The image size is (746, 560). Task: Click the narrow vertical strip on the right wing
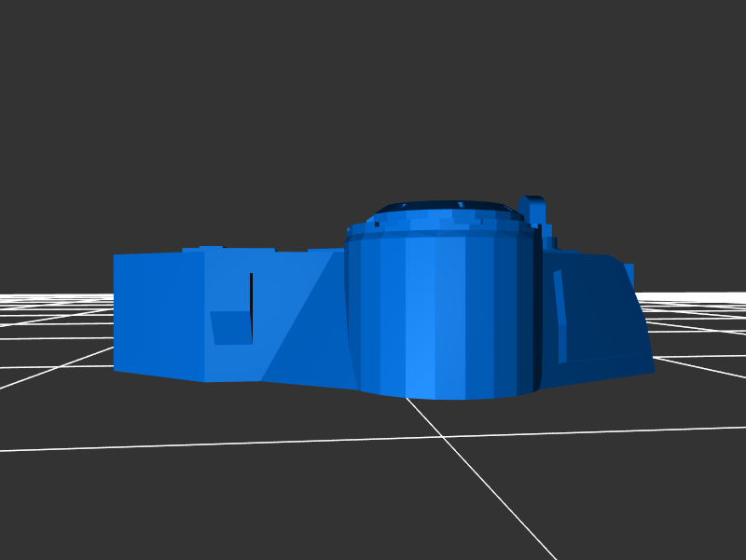pos(560,317)
